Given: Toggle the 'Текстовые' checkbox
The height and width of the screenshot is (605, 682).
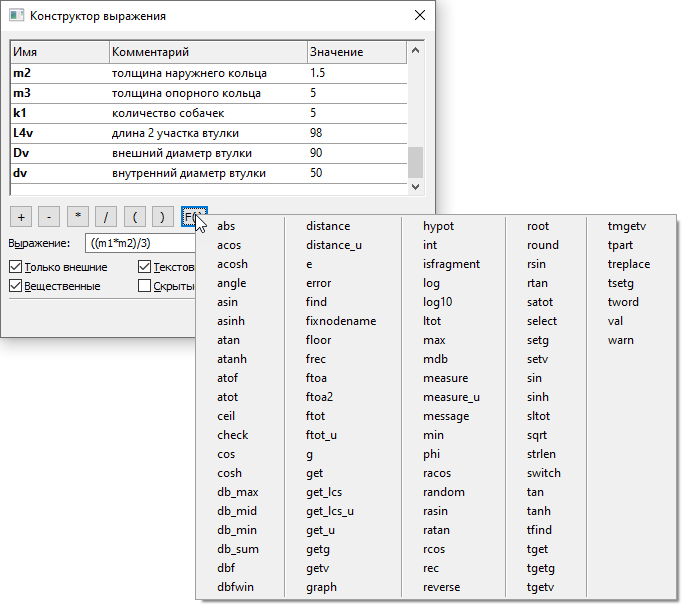Looking at the screenshot, I should pyautogui.click(x=145, y=267).
